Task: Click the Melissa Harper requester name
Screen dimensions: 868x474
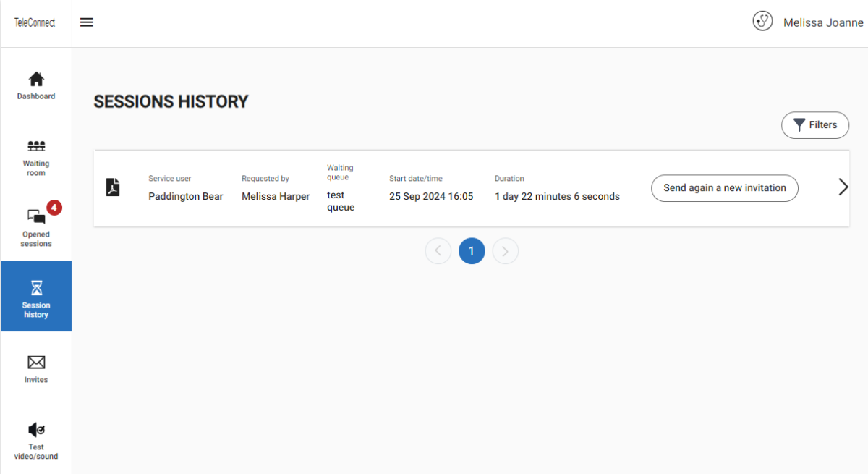Action: [x=276, y=196]
